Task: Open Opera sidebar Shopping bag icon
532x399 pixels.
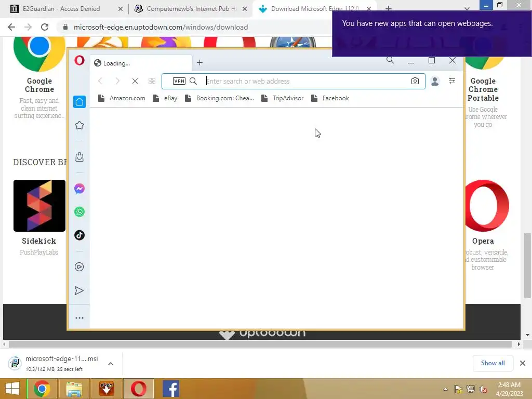Action: [79, 157]
